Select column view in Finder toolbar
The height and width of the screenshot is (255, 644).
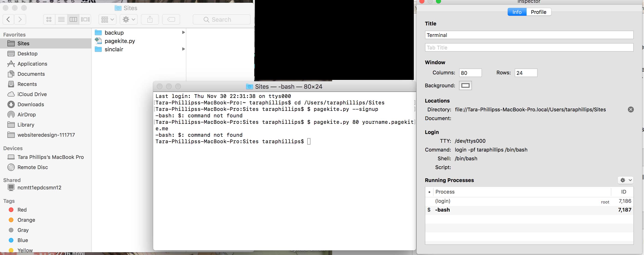pos(73,20)
